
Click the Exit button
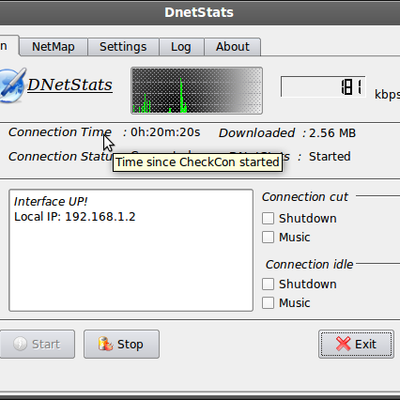point(356,344)
